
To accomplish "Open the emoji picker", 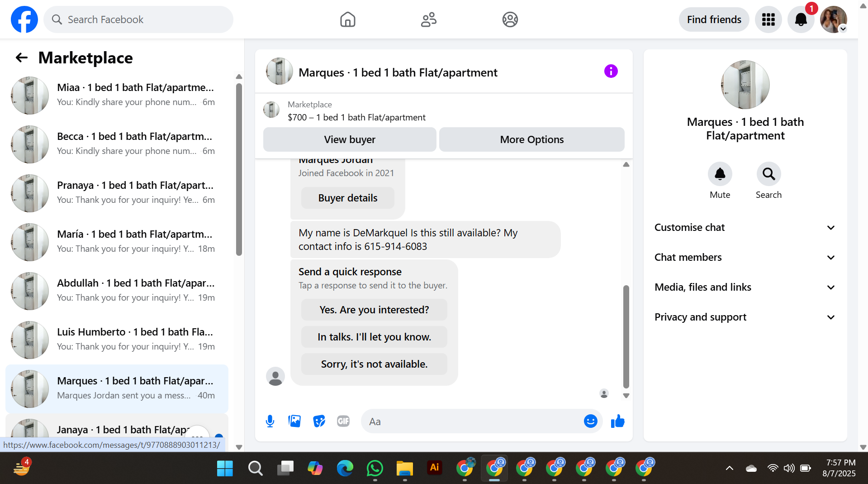I will coord(590,422).
